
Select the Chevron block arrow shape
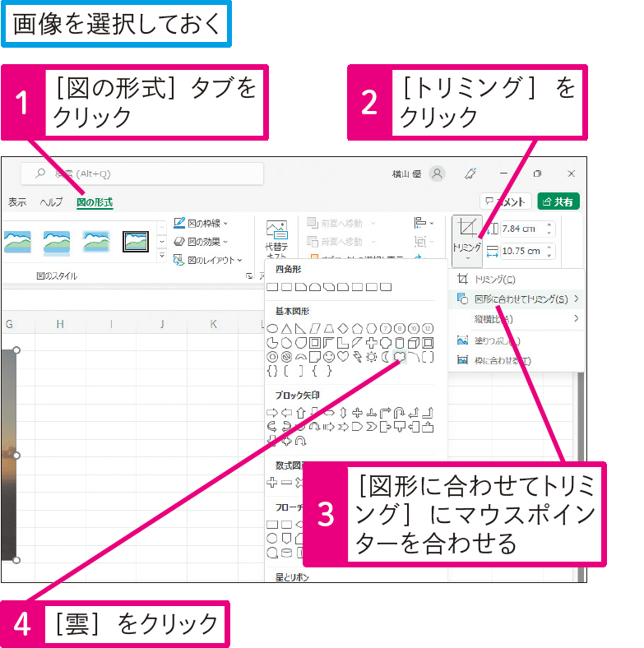371,427
